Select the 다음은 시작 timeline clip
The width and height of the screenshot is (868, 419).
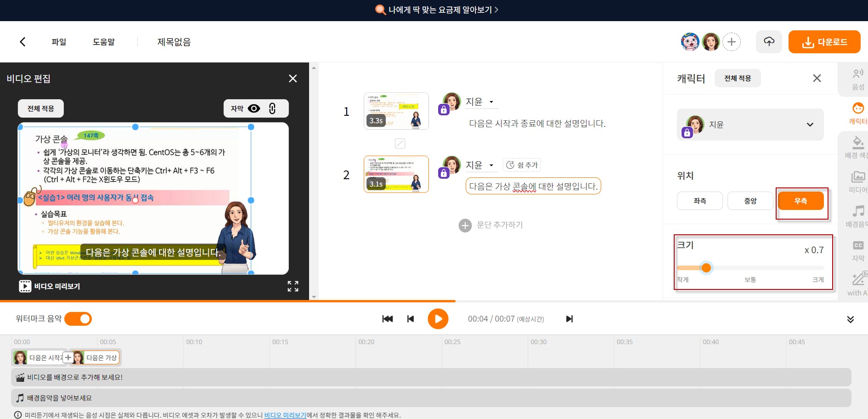(39, 357)
